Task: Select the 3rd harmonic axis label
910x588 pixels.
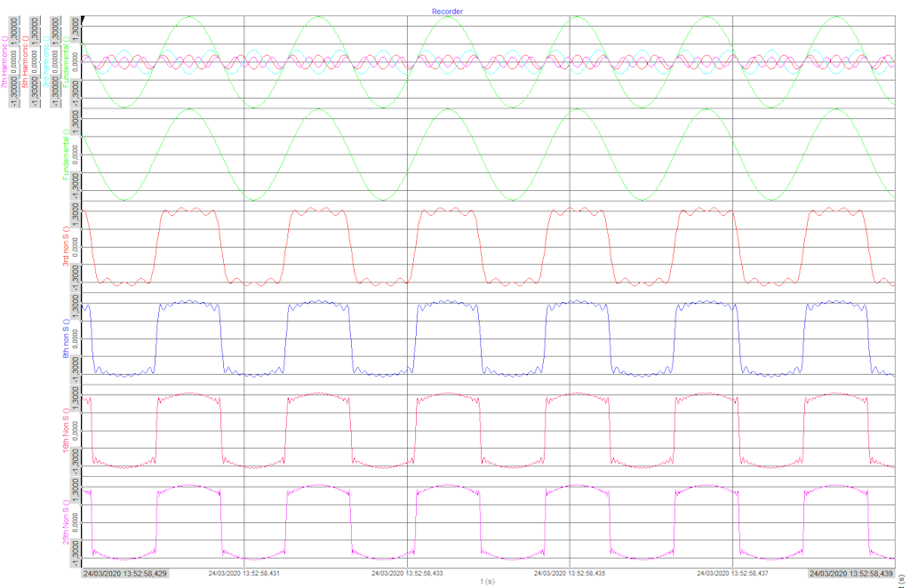Action: pyautogui.click(x=46, y=61)
